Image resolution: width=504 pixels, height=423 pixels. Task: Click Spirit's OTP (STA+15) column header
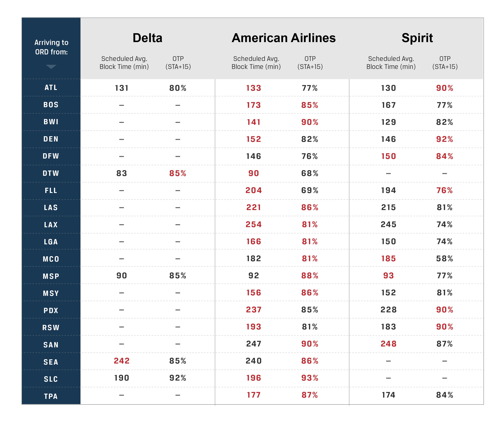(445, 63)
